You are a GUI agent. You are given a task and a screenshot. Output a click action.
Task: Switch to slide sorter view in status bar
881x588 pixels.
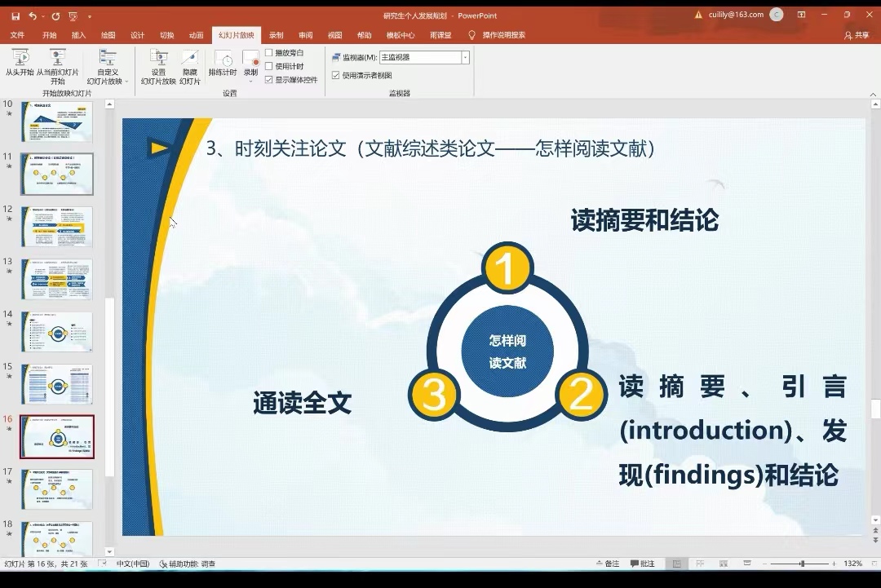click(699, 564)
